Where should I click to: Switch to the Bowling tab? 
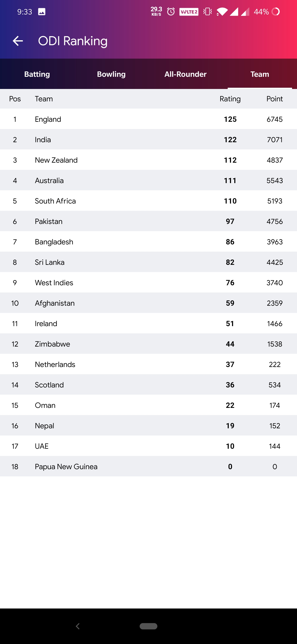click(x=111, y=74)
